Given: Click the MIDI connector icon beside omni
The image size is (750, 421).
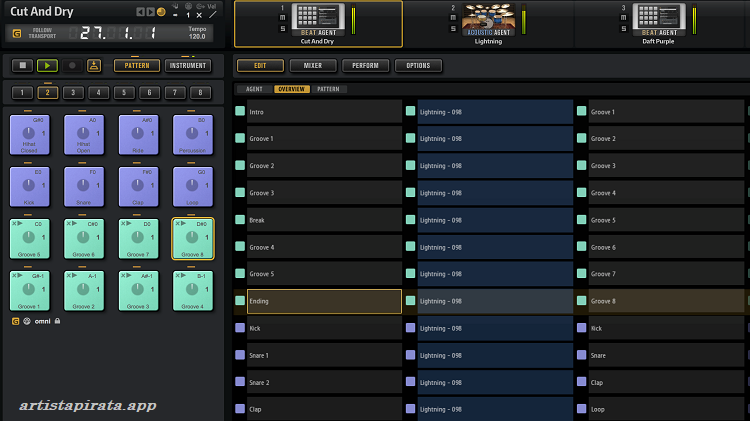Looking at the screenshot, I should [27, 321].
